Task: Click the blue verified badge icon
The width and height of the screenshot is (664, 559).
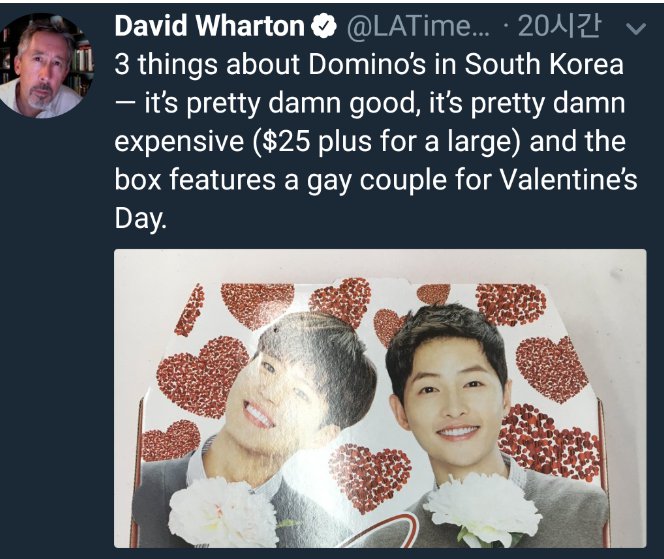Action: [x=324, y=26]
